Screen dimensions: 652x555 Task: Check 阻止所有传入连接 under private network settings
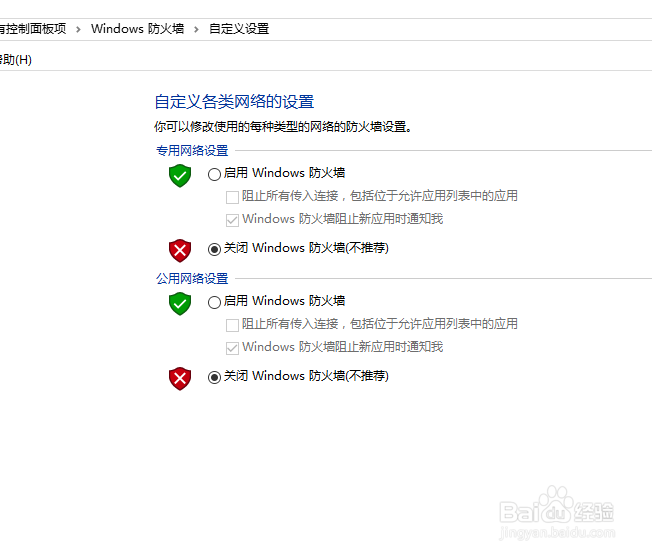pos(232,197)
